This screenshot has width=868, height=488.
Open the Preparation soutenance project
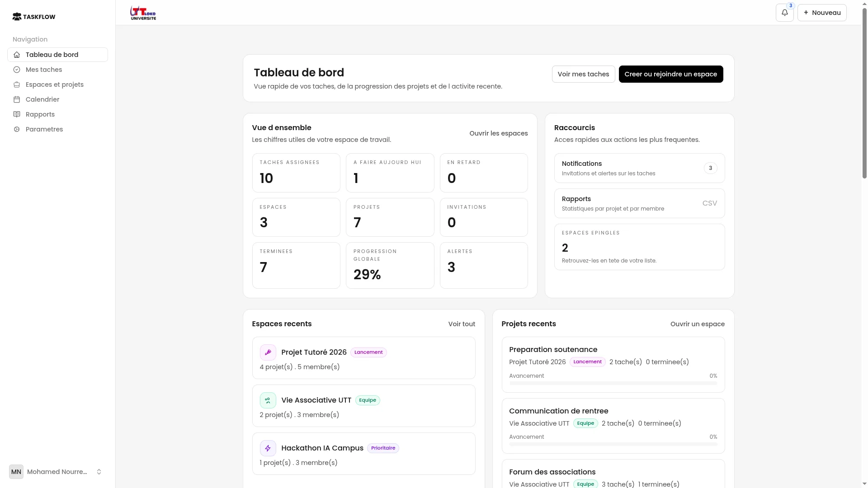[x=613, y=365]
